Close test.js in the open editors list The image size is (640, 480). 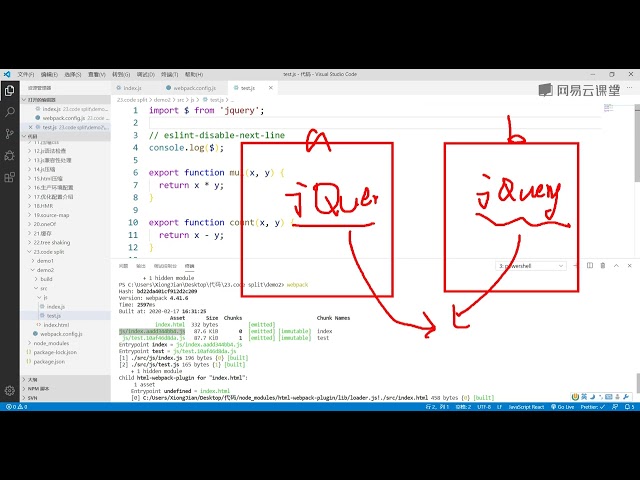[31, 127]
